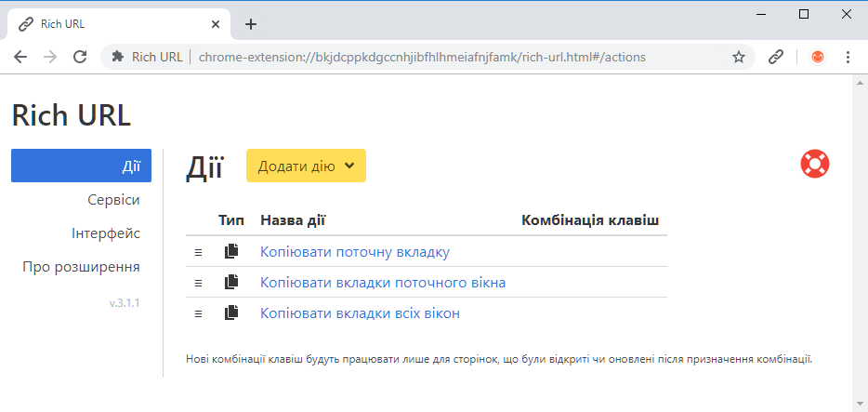868x412 pixels.
Task: Click the back navigation arrow
Action: click(x=20, y=57)
